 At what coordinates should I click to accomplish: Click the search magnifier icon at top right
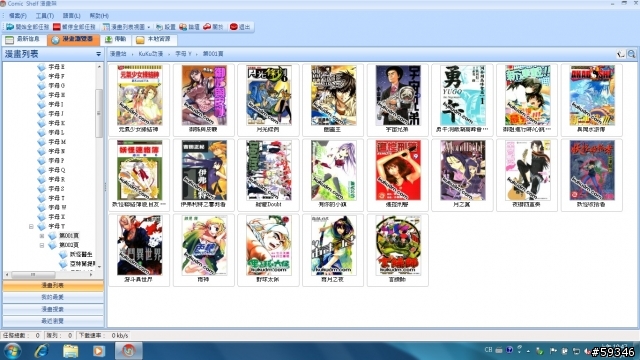click(x=631, y=54)
